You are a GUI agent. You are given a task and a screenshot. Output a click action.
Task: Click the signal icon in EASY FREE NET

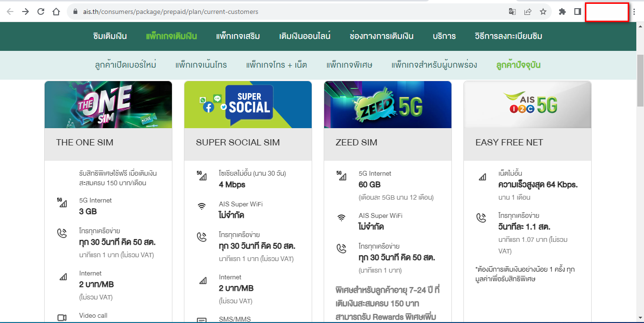tap(482, 177)
